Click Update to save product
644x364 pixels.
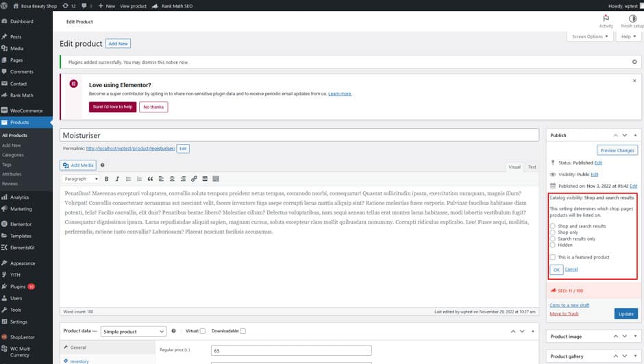tap(626, 313)
